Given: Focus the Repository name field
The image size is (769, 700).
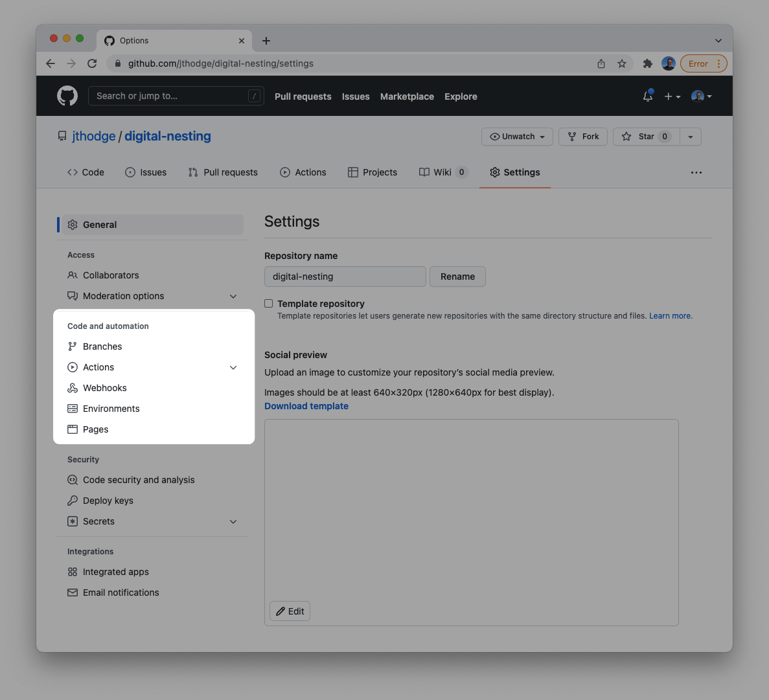Looking at the screenshot, I should click(x=345, y=277).
